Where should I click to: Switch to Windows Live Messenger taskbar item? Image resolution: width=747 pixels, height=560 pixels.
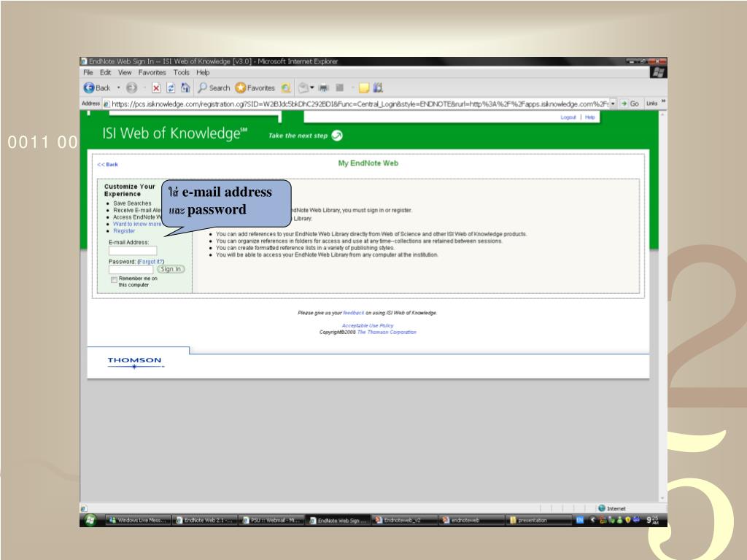136,521
